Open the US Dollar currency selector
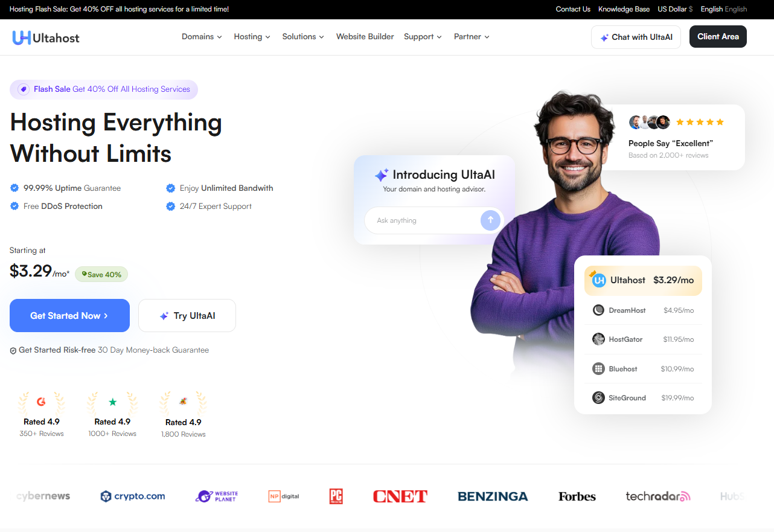The height and width of the screenshot is (532, 774). [675, 9]
